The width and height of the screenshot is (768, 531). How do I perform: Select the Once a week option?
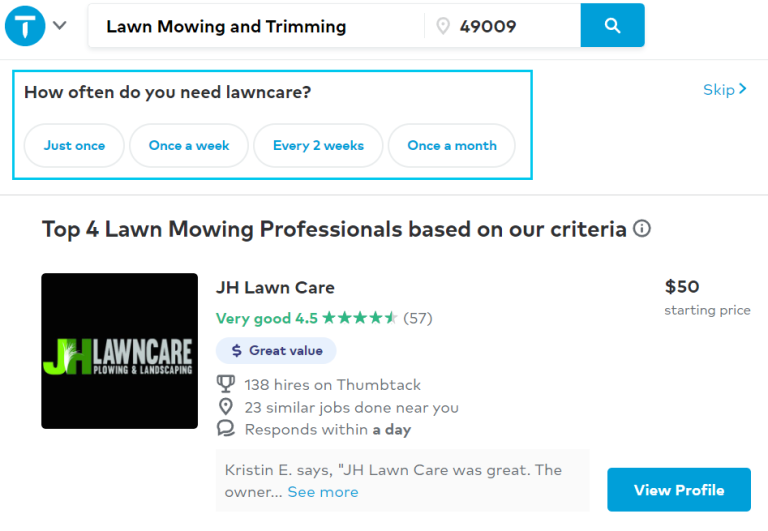189,145
